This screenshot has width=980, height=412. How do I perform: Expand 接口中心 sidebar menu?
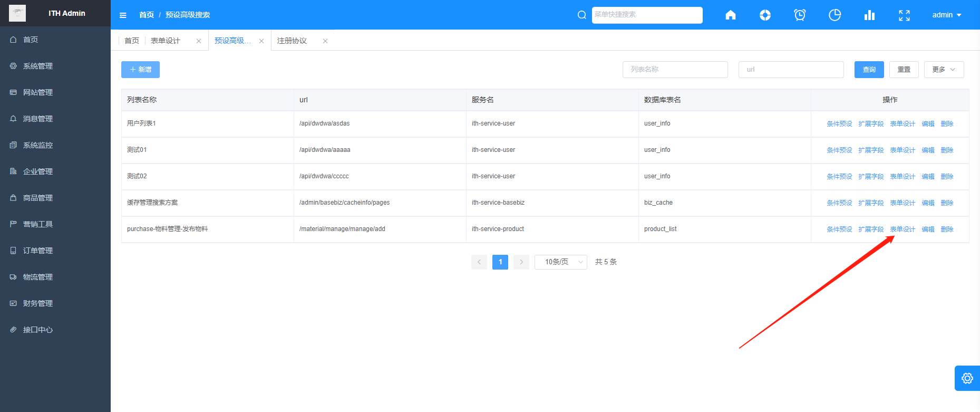[55, 330]
